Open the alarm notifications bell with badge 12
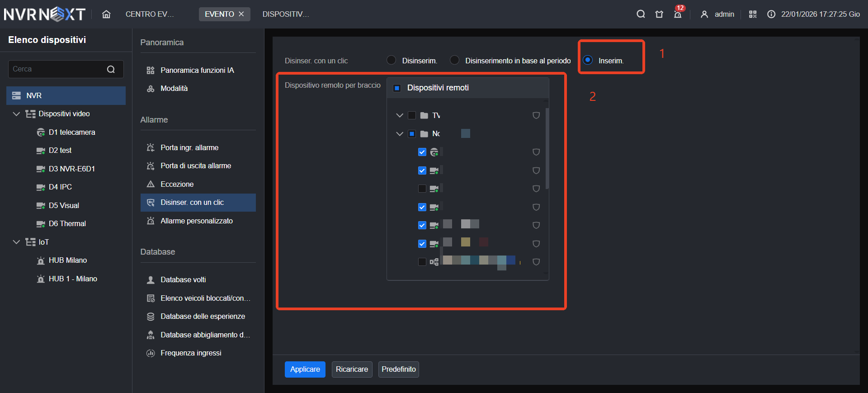Screen dimensions: 868x393 pyautogui.click(x=678, y=14)
